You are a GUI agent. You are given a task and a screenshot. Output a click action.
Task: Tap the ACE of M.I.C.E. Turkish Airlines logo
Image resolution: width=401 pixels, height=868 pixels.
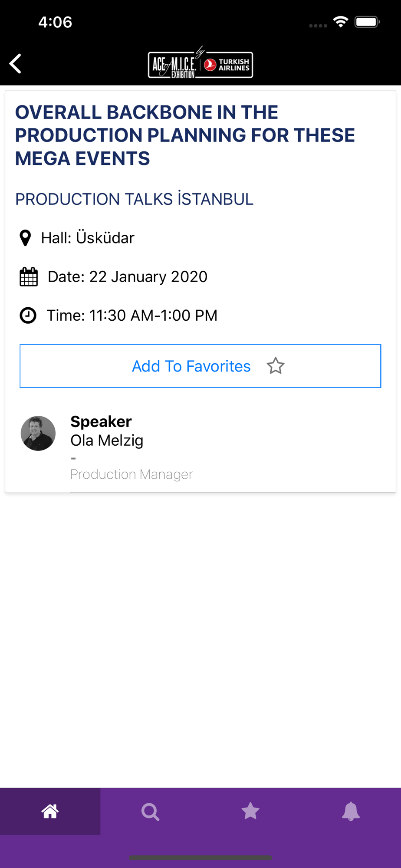click(x=200, y=63)
